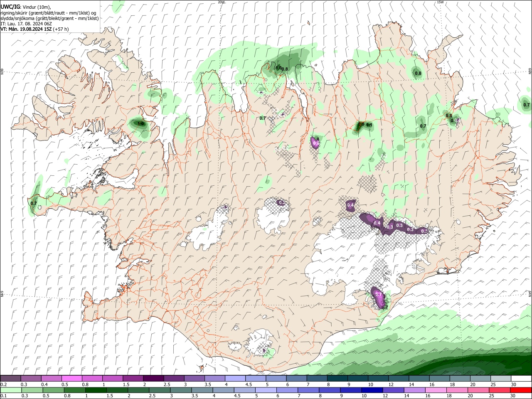Pick the pink swatch labeled 18 in the lower rain legend

tap(457, 390)
